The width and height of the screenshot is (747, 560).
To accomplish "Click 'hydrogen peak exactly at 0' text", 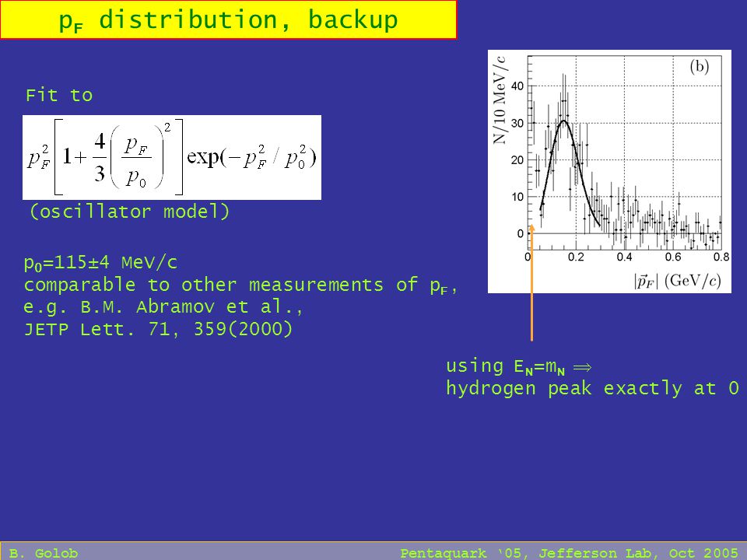I will [x=593, y=389].
